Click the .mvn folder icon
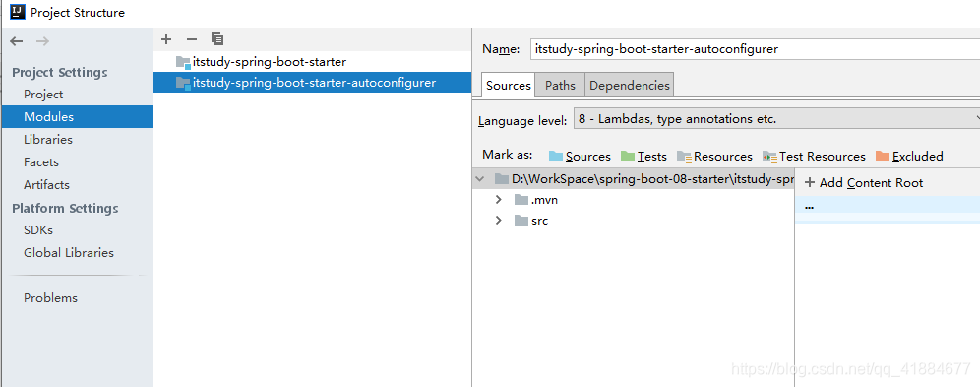Screen dimensions: 980x387 click(x=521, y=200)
